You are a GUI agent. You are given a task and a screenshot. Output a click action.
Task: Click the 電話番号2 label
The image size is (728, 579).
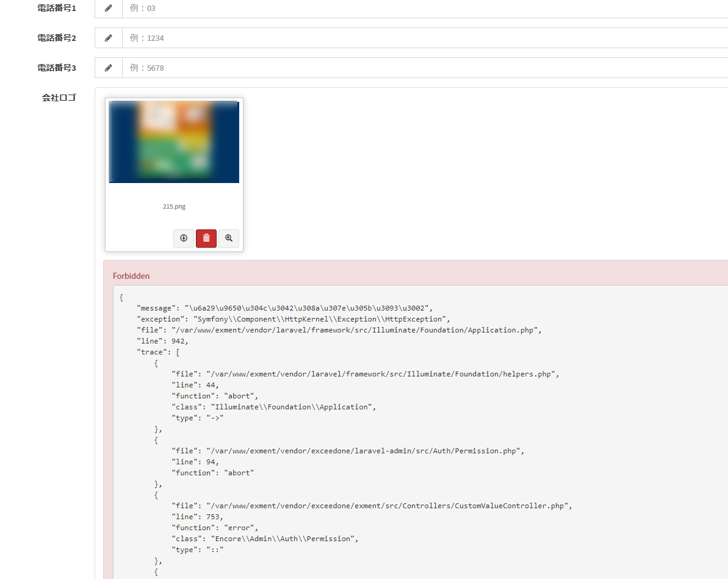57,38
